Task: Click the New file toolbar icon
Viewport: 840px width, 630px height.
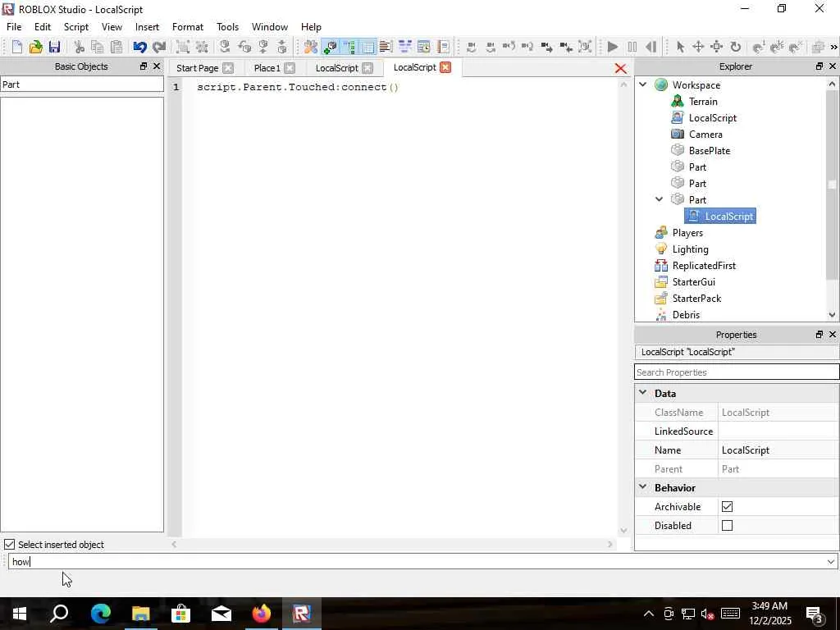Action: tap(16, 47)
